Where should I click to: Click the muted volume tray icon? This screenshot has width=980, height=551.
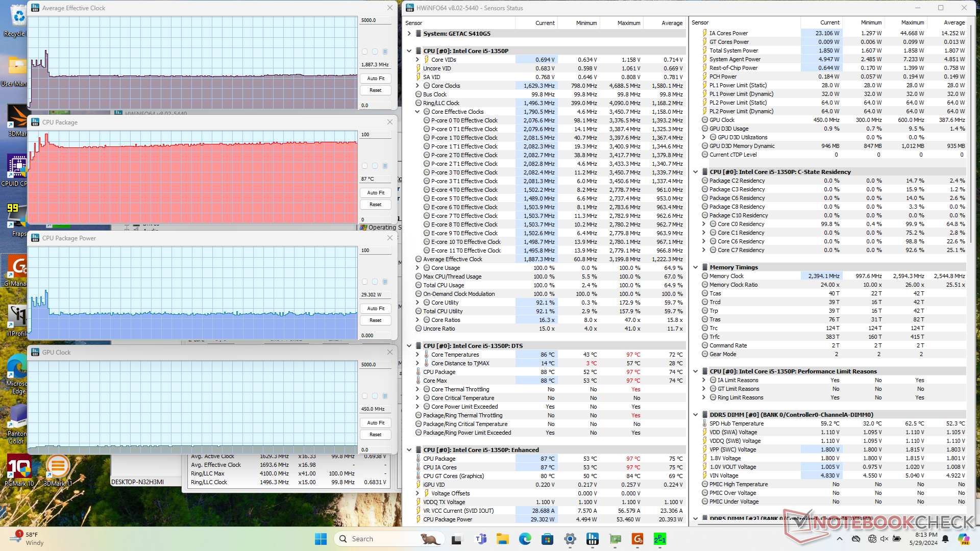click(x=885, y=539)
